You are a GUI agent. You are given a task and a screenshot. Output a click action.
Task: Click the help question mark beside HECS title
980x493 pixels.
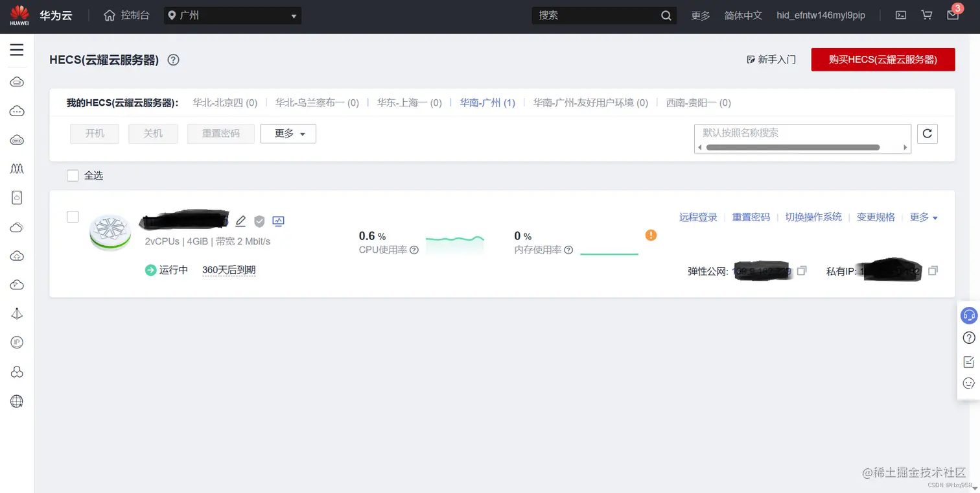point(173,60)
